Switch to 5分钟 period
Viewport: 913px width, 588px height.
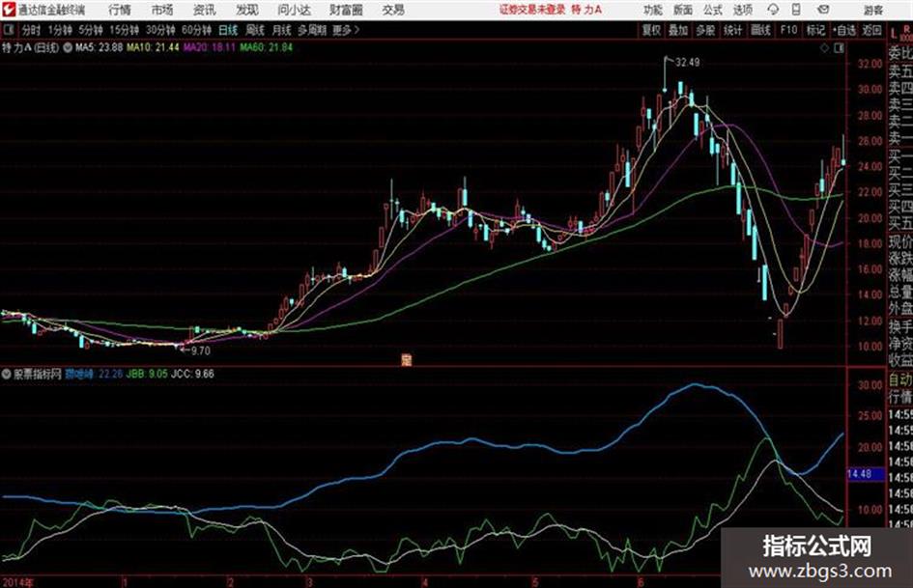tap(91, 30)
